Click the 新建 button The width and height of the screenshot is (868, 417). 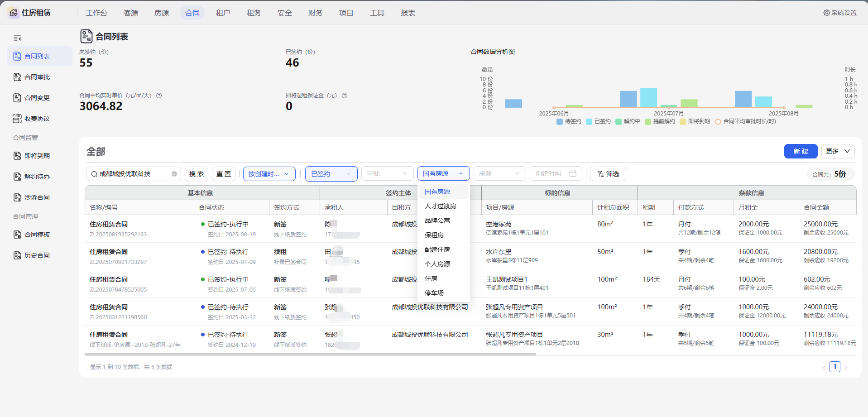pos(800,151)
